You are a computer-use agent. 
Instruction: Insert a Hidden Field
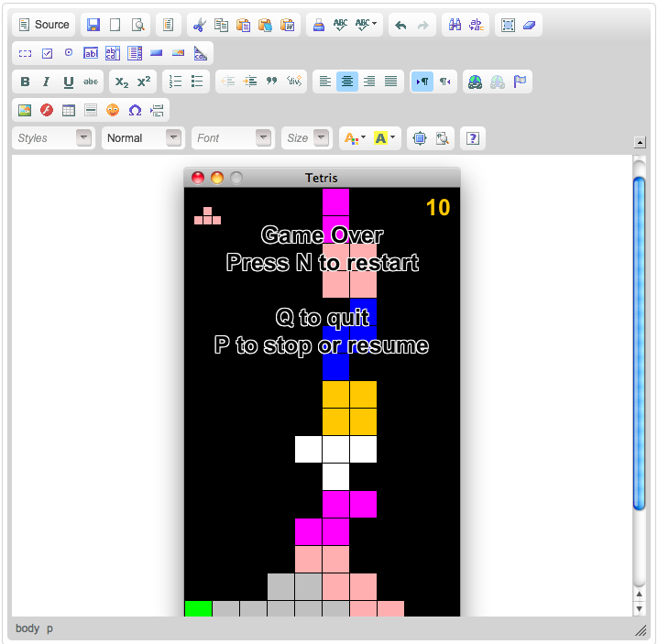tap(200, 53)
